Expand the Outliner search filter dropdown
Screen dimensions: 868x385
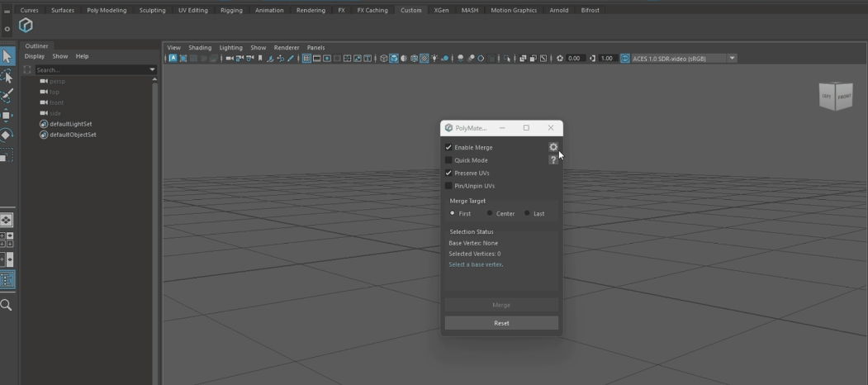152,70
